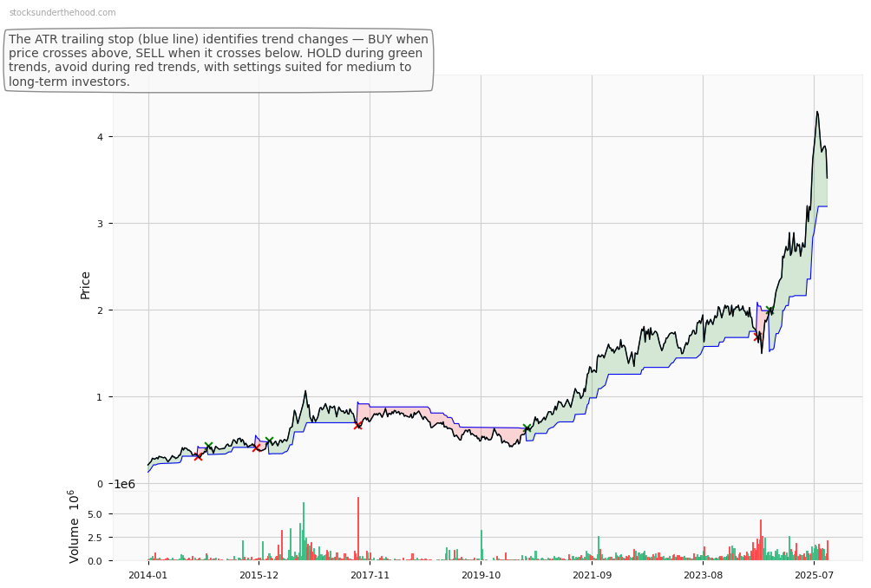Screen dimensions: 871x588
Task: Click the green buy marker near price 2
Action: [x=769, y=310]
